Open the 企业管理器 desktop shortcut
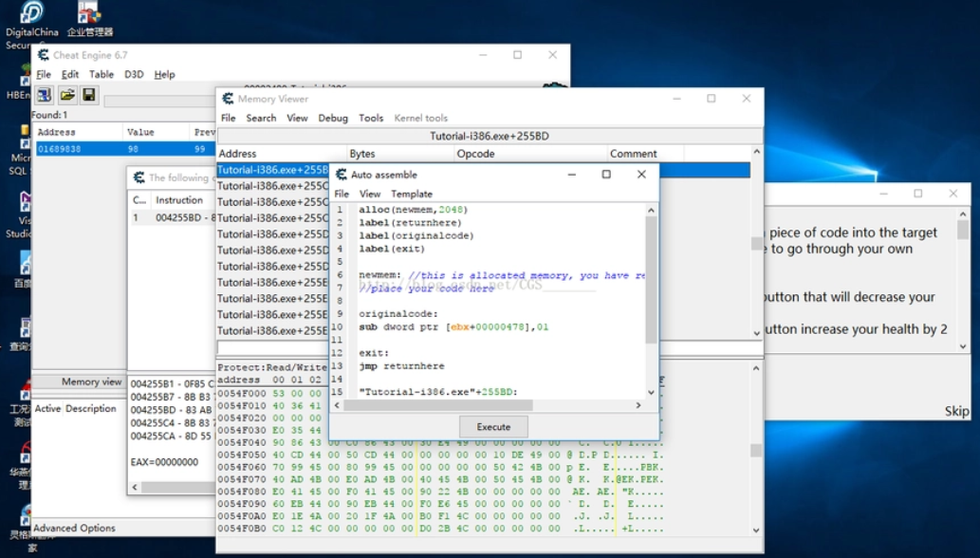 pos(90,19)
